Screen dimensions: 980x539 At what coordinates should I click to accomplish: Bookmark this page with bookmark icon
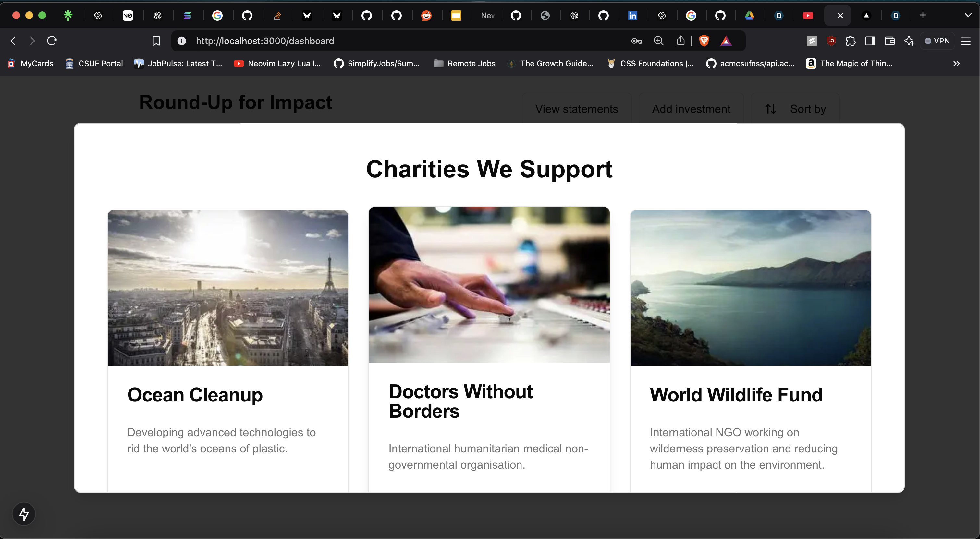[156, 41]
